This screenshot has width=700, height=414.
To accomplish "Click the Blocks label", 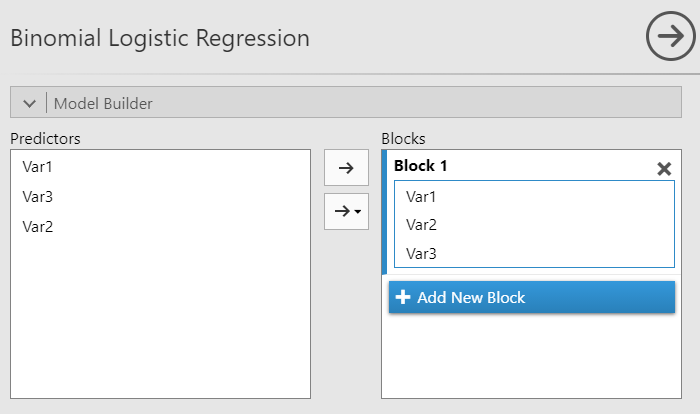I will coord(403,138).
